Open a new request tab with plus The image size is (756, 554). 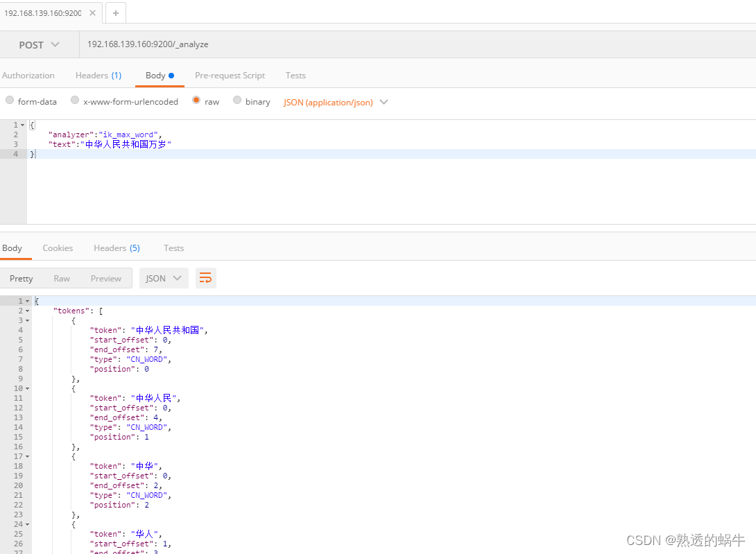coord(116,13)
